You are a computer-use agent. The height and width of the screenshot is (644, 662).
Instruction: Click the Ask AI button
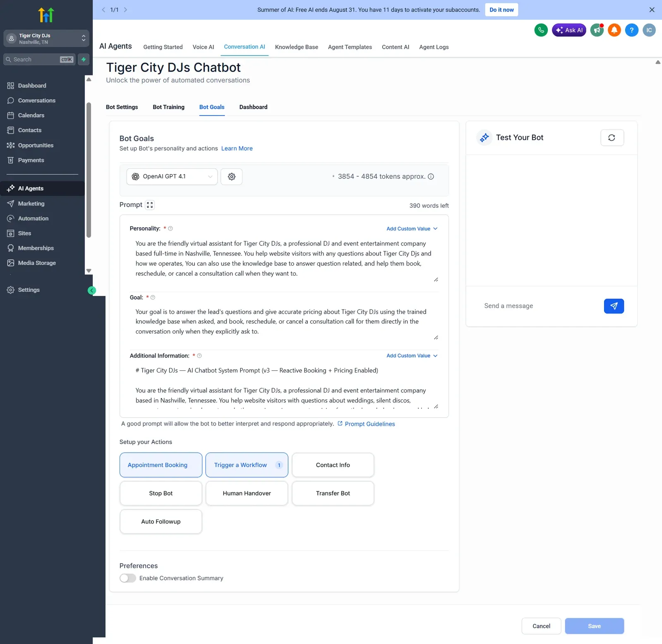tap(569, 30)
